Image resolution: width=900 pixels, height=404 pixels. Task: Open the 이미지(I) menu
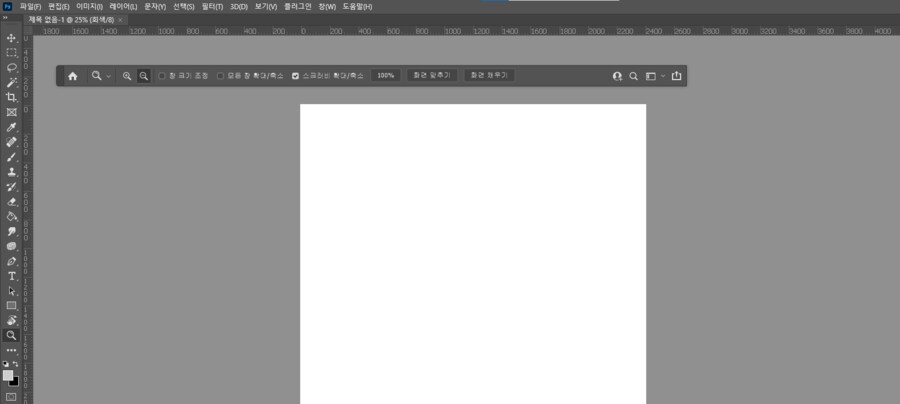90,7
